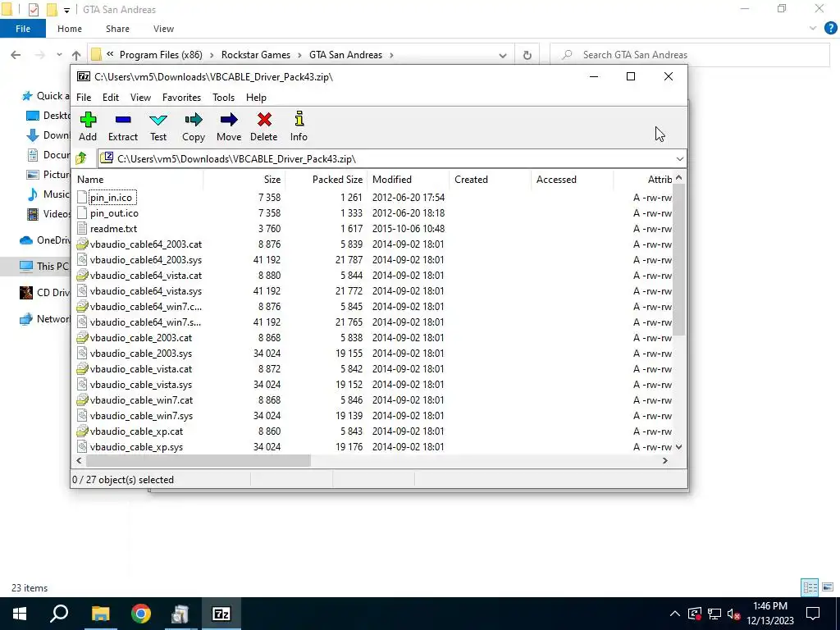The image size is (840, 630).
Task: Expand the 7-Zip address path dropdown
Action: [x=680, y=158]
